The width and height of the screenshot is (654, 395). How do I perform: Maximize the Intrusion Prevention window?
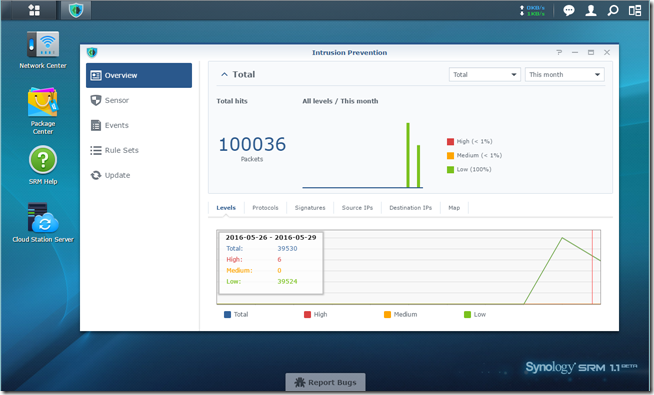pos(591,52)
